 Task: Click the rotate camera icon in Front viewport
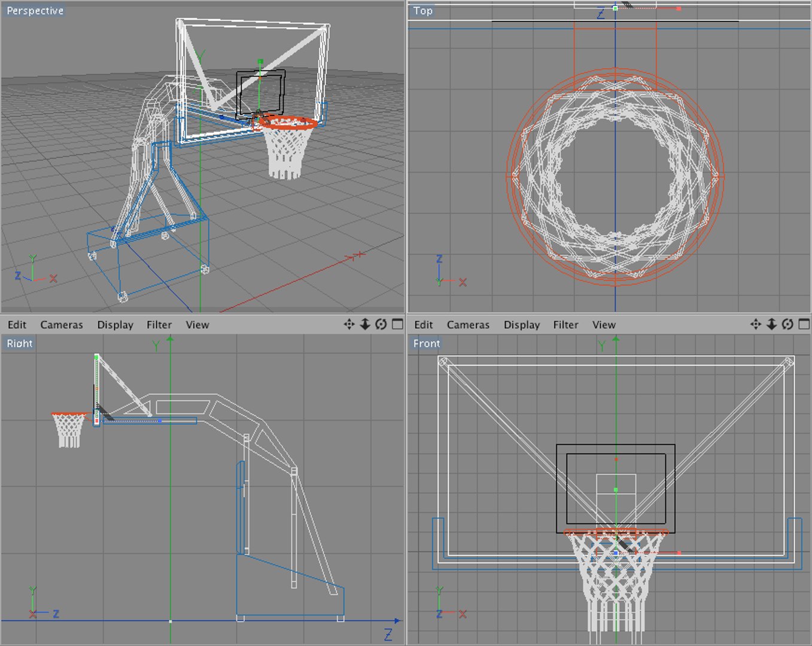787,324
